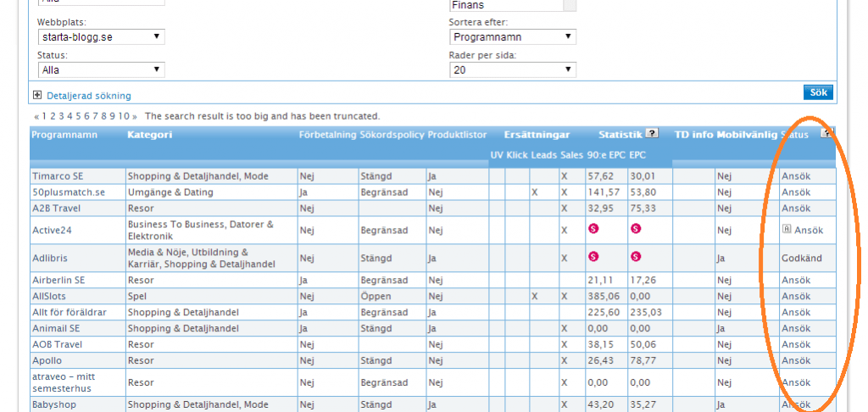Select the Animail SE program name
868x412 pixels.
56,328
